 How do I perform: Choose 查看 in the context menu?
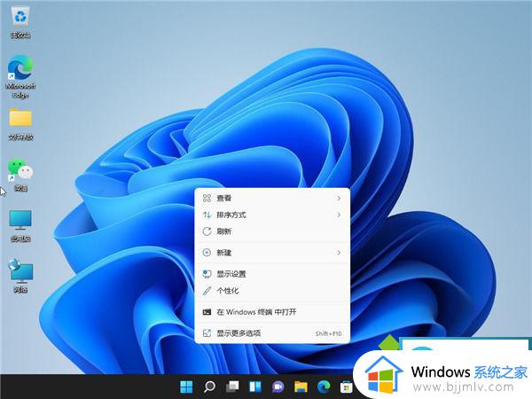coord(272,198)
